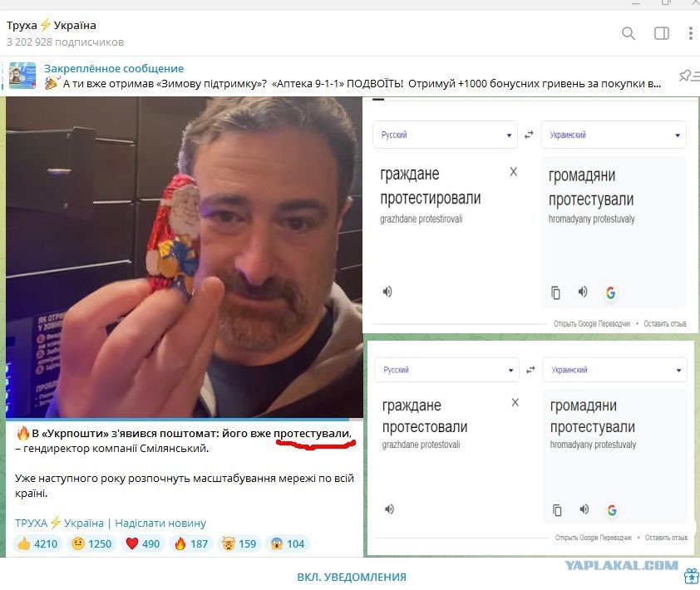The height and width of the screenshot is (590, 700).
Task: Open the three-dot channel menu
Action: (x=691, y=33)
